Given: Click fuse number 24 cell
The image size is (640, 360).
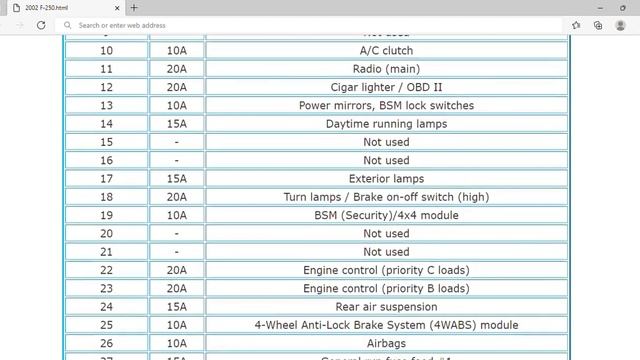Looking at the screenshot, I should pyautogui.click(x=107, y=307).
